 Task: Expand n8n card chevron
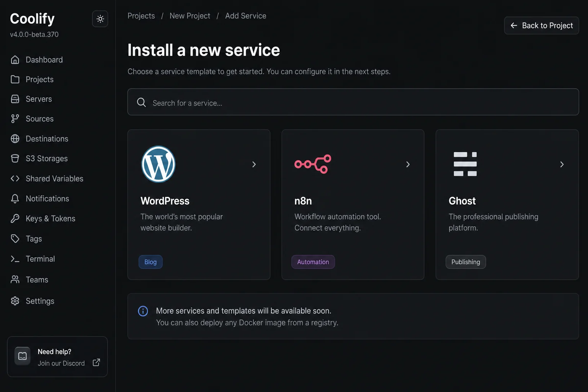pos(408,164)
